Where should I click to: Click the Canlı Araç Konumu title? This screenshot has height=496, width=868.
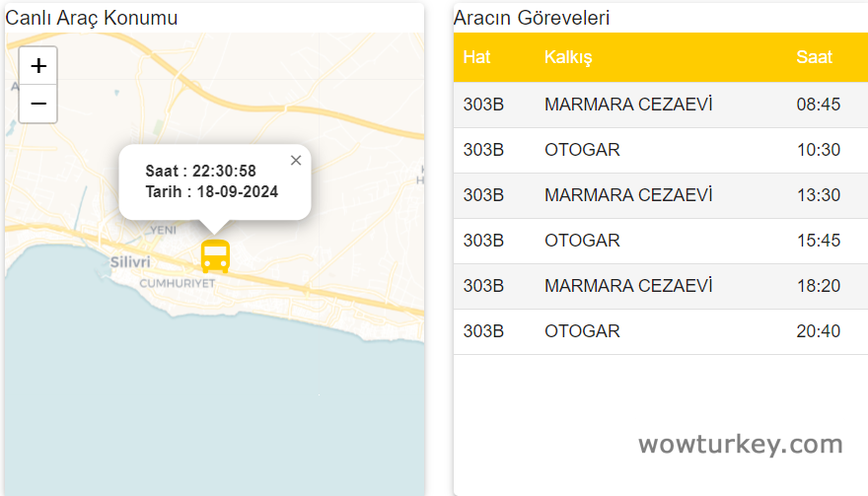tap(92, 18)
